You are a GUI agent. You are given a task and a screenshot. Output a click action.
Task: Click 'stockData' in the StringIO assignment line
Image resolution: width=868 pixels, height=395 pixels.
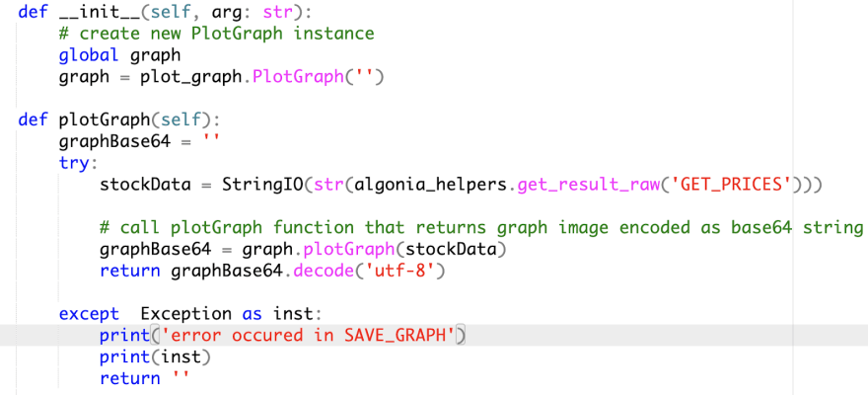coord(145,184)
